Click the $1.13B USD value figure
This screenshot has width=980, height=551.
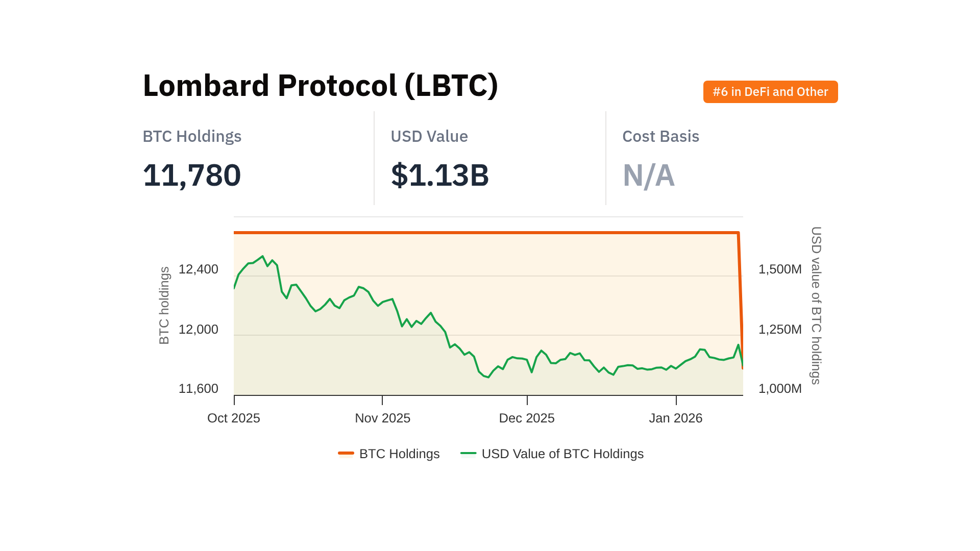pos(439,175)
